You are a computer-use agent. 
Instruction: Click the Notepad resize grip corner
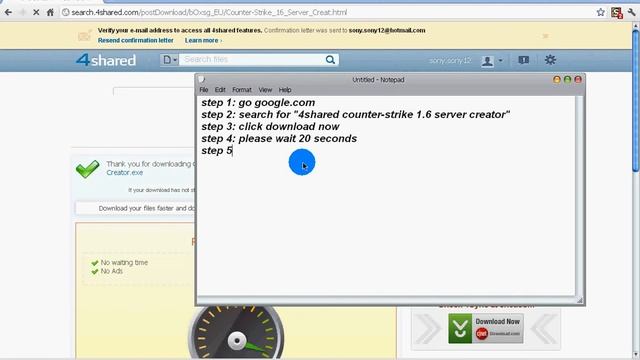(x=580, y=300)
